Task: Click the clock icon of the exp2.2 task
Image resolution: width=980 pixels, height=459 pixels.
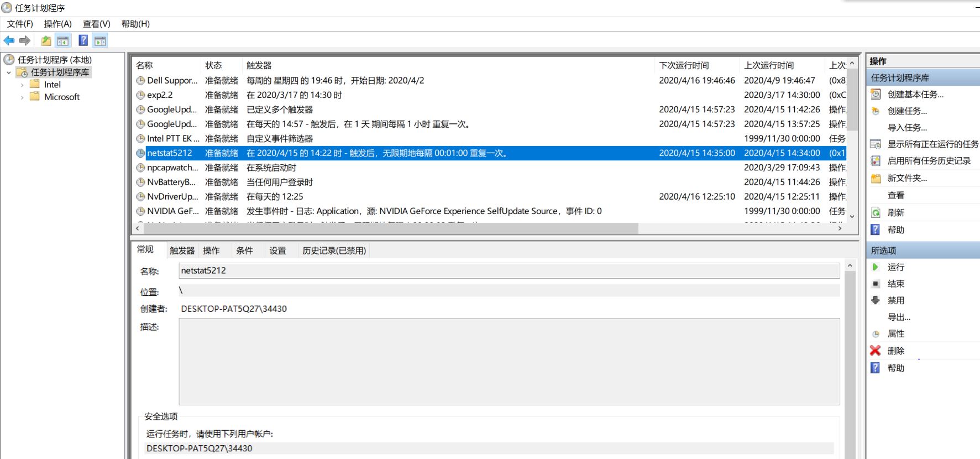Action: coord(140,95)
